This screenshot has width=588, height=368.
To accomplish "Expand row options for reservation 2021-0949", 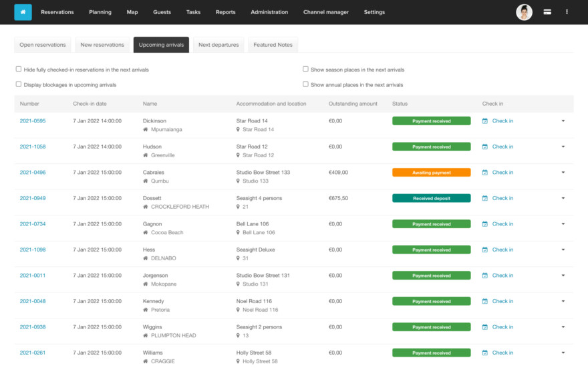I will [563, 198].
